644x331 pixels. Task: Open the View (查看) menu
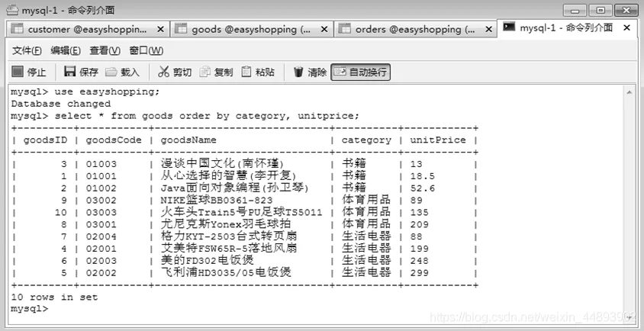(x=105, y=50)
